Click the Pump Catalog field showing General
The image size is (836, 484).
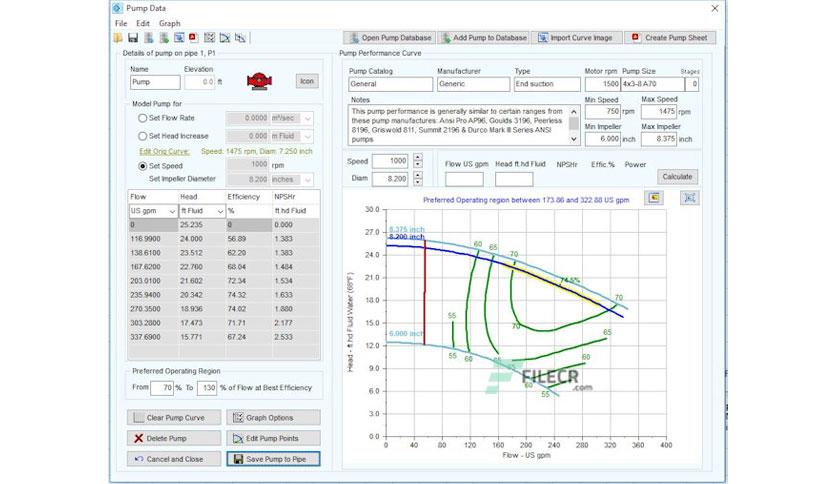point(390,84)
